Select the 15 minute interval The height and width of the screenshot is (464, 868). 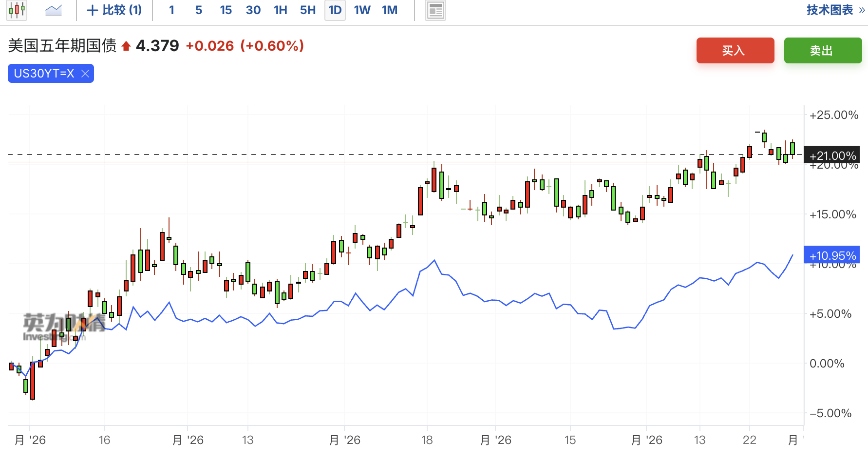226,10
